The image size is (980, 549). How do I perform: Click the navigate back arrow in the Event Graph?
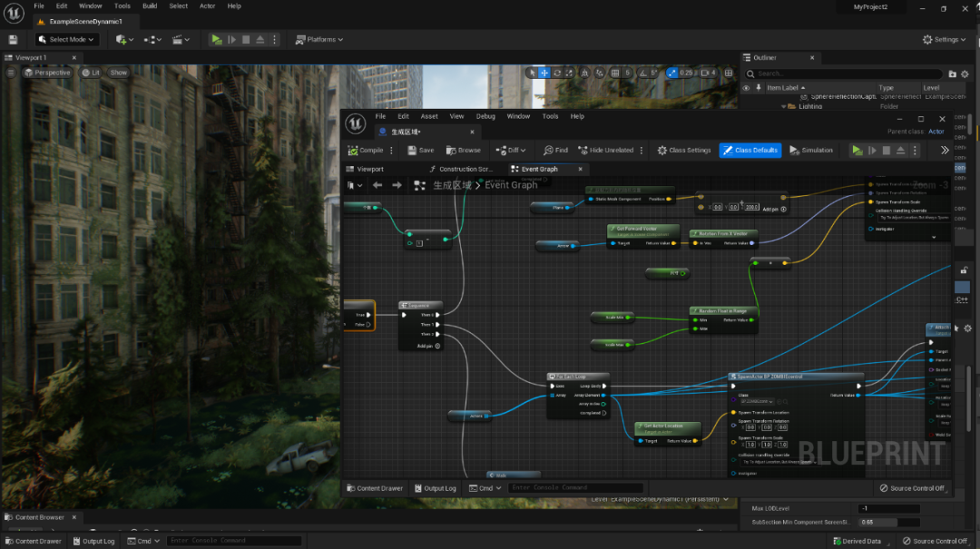tap(377, 185)
